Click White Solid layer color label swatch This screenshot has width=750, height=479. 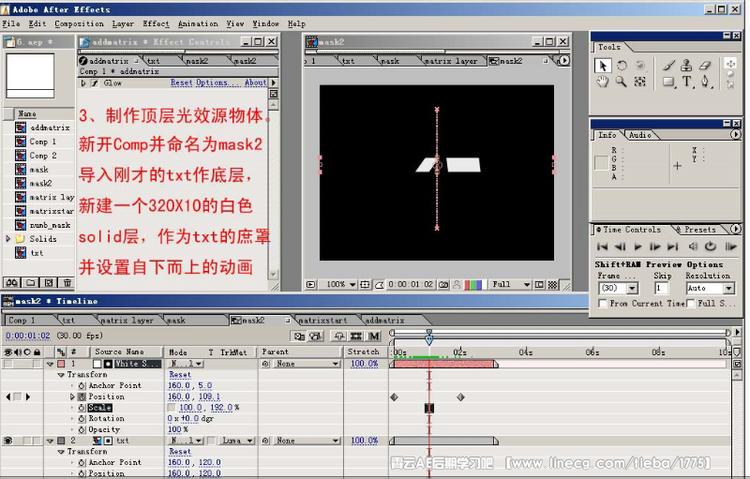61,364
